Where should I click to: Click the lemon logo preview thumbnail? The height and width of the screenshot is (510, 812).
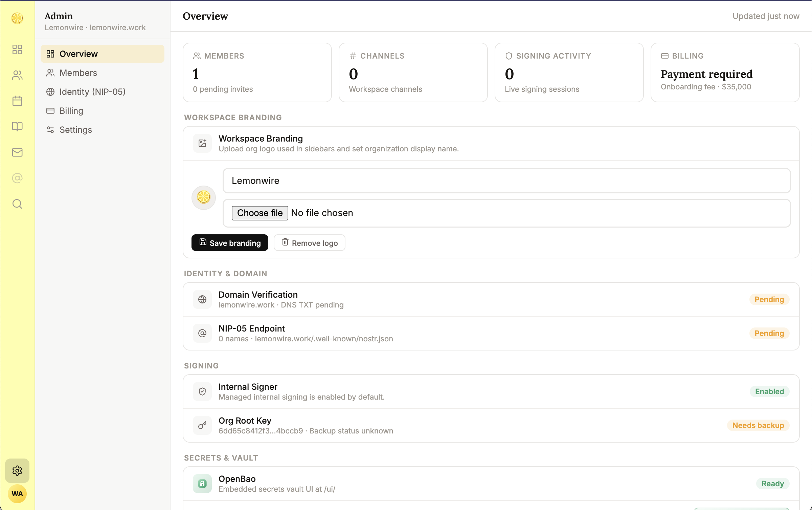204,197
